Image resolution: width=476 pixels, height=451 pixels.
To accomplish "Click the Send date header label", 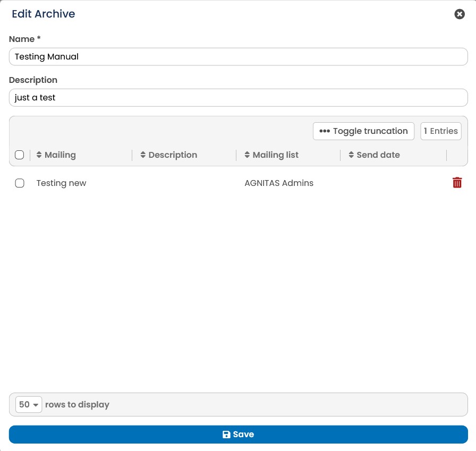I will (x=378, y=155).
